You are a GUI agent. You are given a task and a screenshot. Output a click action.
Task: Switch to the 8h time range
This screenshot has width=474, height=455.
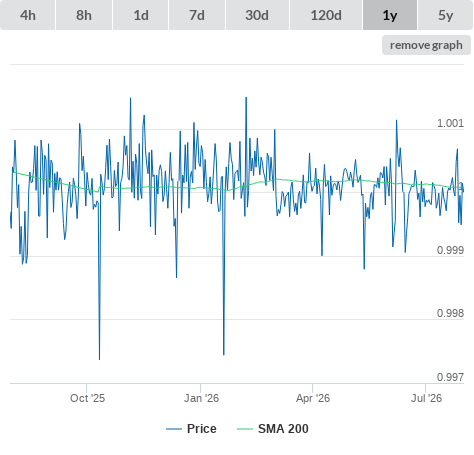pos(84,15)
